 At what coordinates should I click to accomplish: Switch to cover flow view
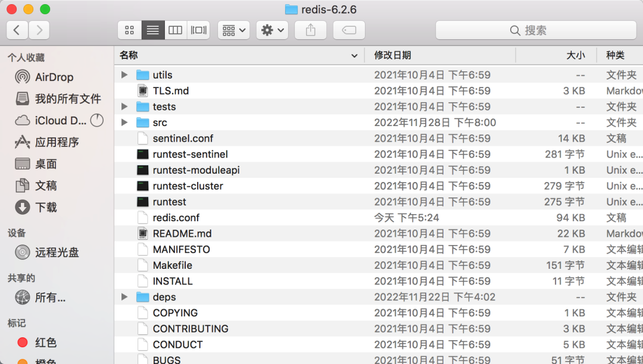click(198, 30)
